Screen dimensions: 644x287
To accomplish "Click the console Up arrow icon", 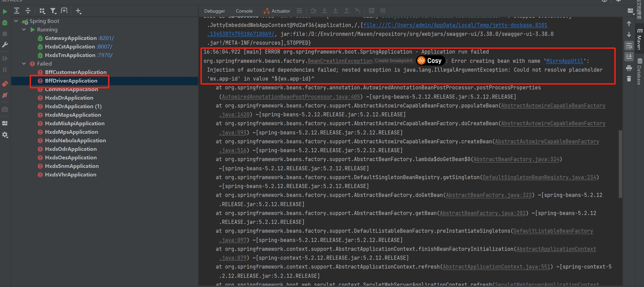I will pyautogui.click(x=629, y=24).
